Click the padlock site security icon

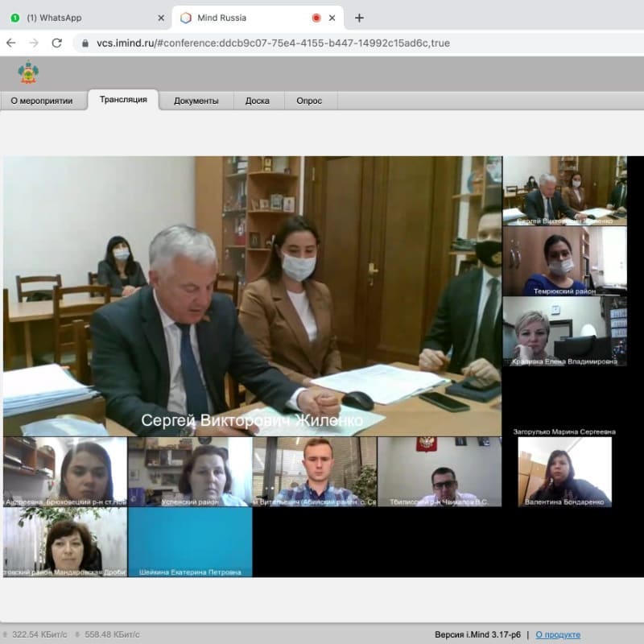(x=85, y=43)
